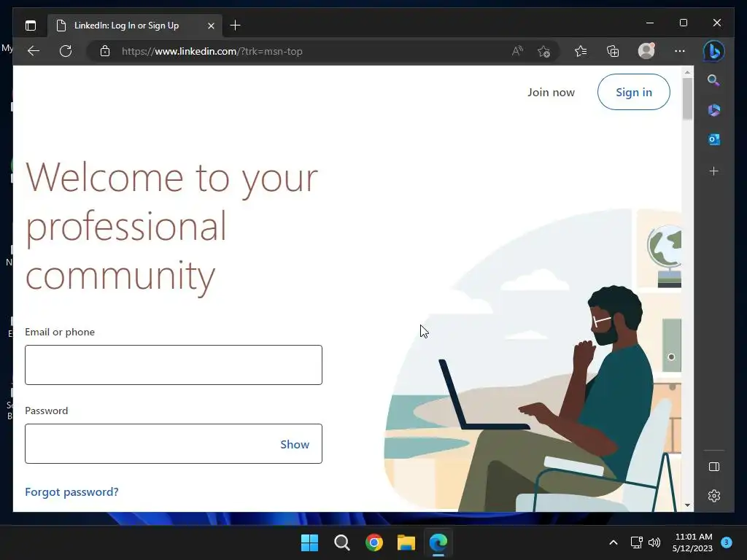Hide the sidebar with the panel icon

(x=714, y=467)
